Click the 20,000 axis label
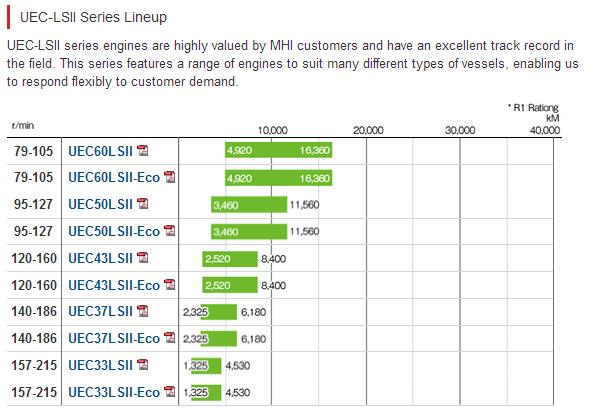This screenshot has width=591, height=417. click(x=368, y=130)
